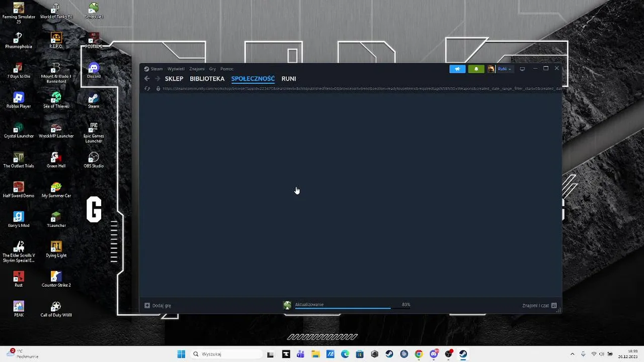The width and height of the screenshot is (644, 362).
Task: Open Google Chrome from taskbar
Action: (419, 354)
